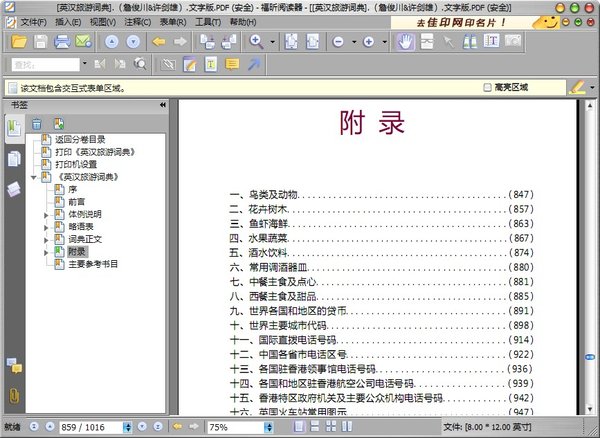600x438 pixels.
Task: Select the 主要参考书目 bookmark
Action: coord(93,264)
